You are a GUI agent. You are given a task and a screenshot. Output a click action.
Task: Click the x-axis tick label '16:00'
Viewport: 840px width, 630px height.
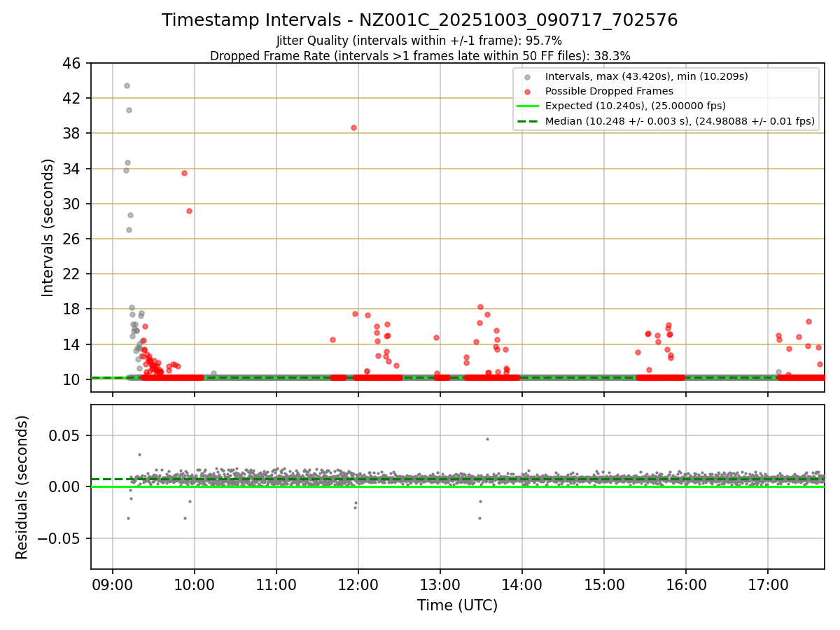click(686, 585)
